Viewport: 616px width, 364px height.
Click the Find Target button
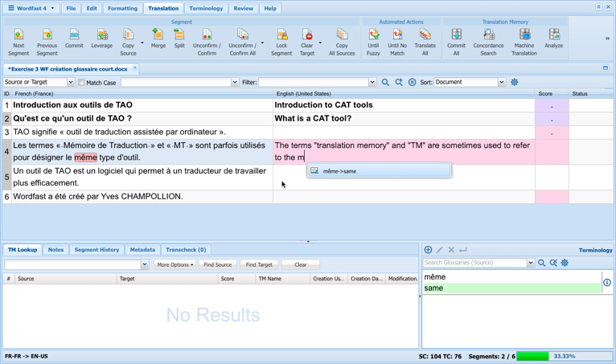click(x=259, y=264)
